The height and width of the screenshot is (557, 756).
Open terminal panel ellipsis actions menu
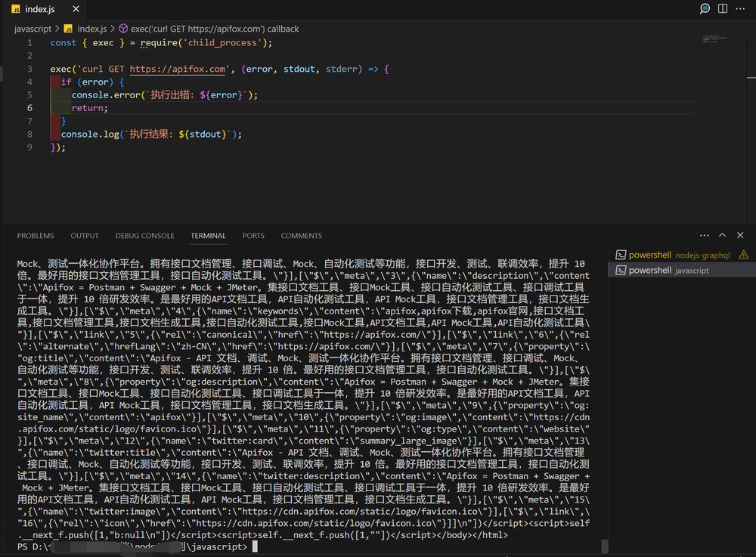click(705, 236)
